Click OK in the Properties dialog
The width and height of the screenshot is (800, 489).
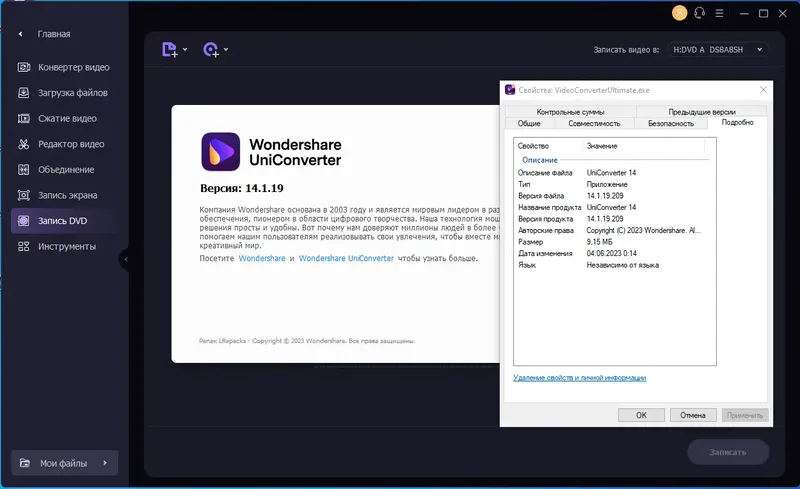(641, 415)
